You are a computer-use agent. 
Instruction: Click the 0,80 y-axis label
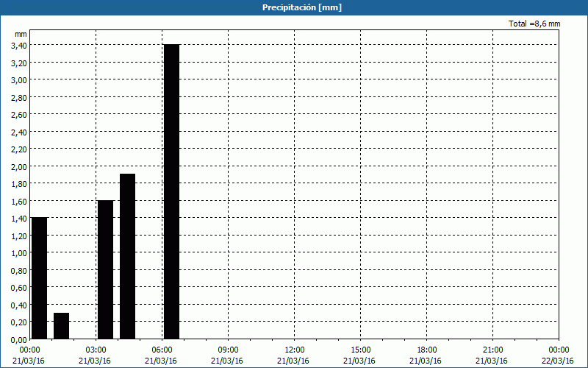(19, 270)
